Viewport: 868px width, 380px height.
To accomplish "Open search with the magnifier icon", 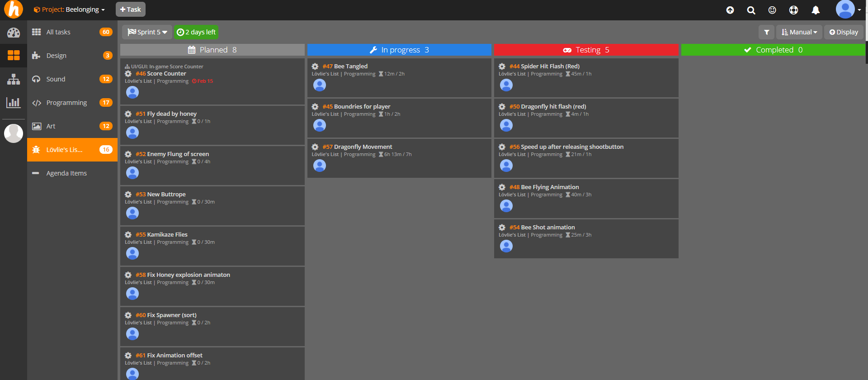I will (751, 10).
